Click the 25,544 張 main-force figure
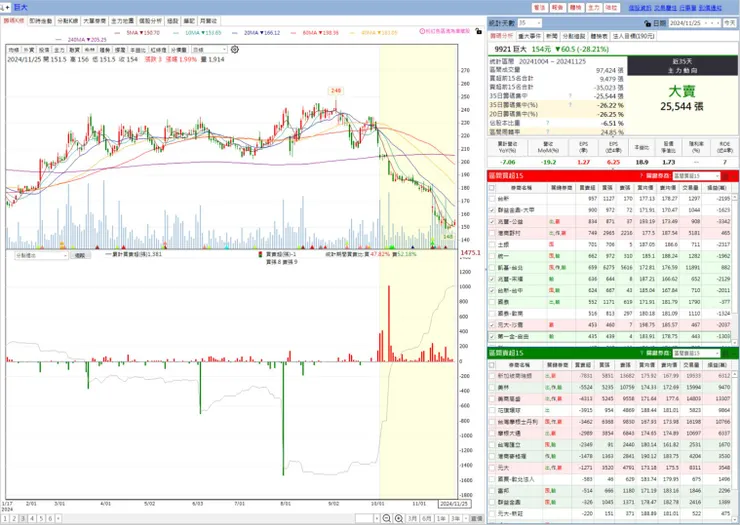Image resolution: width=740 pixels, height=525 pixels. click(x=681, y=106)
